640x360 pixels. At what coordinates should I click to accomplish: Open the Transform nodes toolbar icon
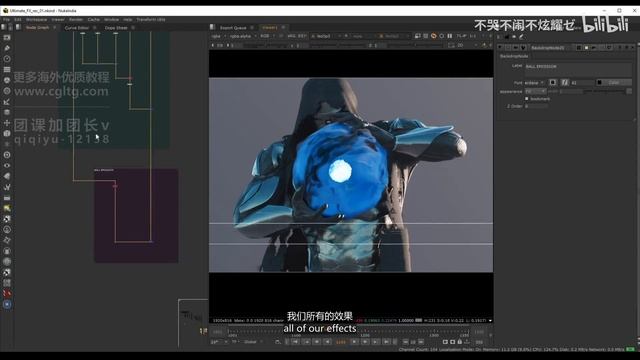point(7,123)
